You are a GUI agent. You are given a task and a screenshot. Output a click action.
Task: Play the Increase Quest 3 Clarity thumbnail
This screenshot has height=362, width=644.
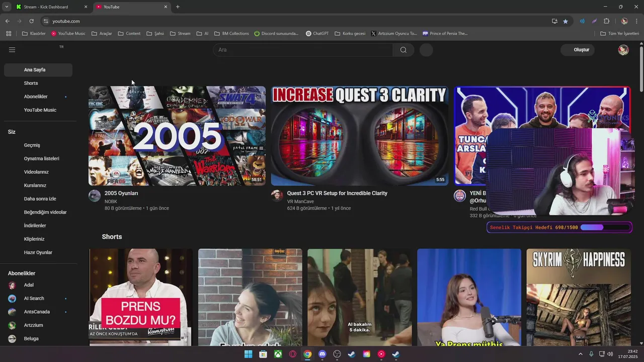359,136
